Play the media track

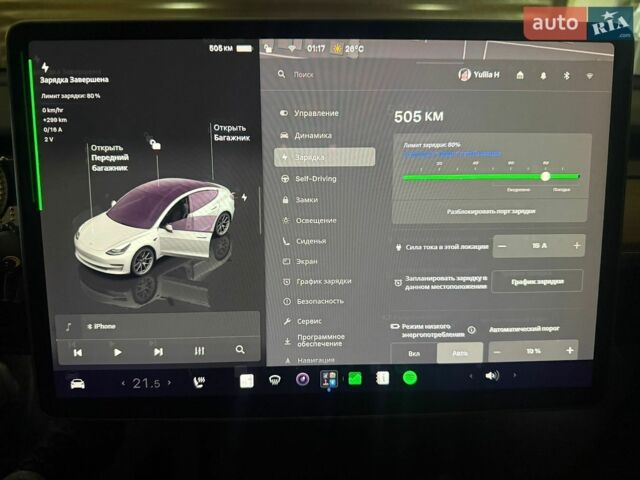(x=118, y=352)
